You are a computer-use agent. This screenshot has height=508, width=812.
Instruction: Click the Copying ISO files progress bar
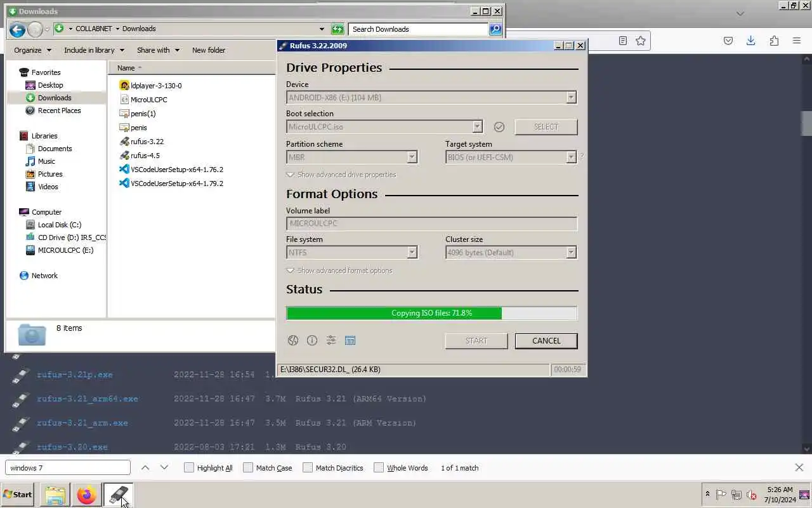tap(431, 313)
